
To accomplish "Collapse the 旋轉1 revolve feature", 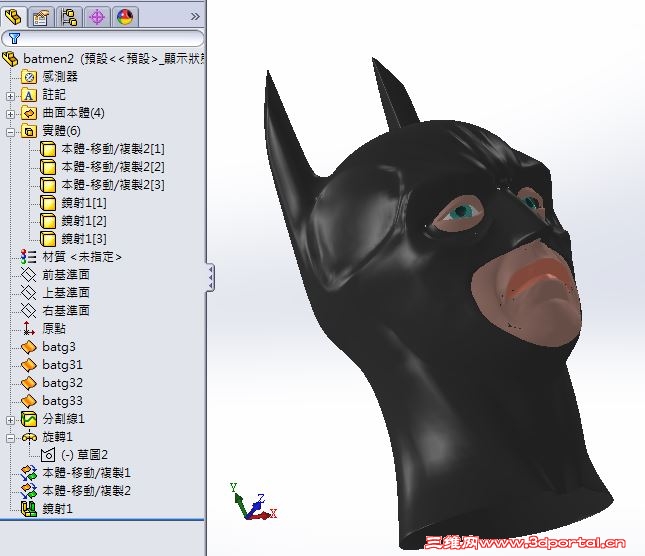I will pyautogui.click(x=10, y=438).
